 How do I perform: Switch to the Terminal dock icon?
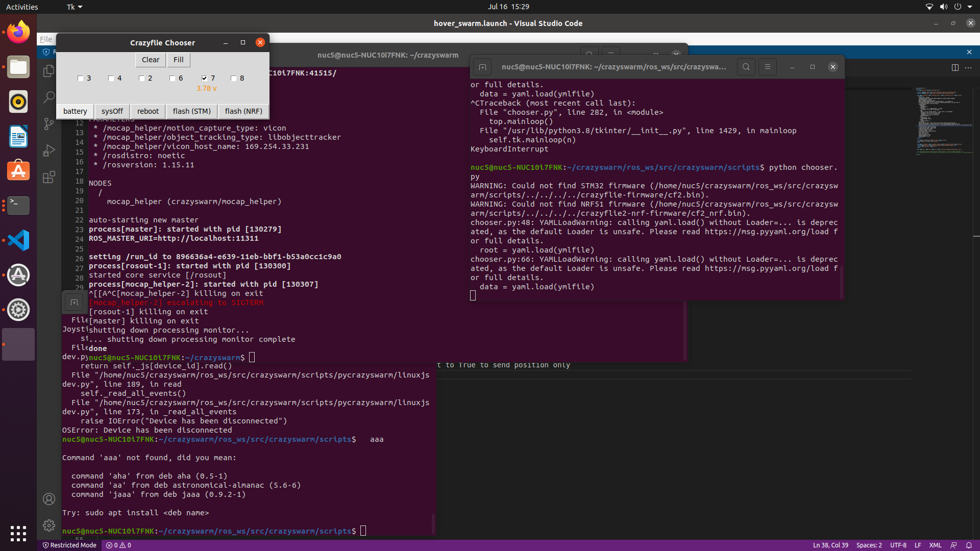pos(18,206)
